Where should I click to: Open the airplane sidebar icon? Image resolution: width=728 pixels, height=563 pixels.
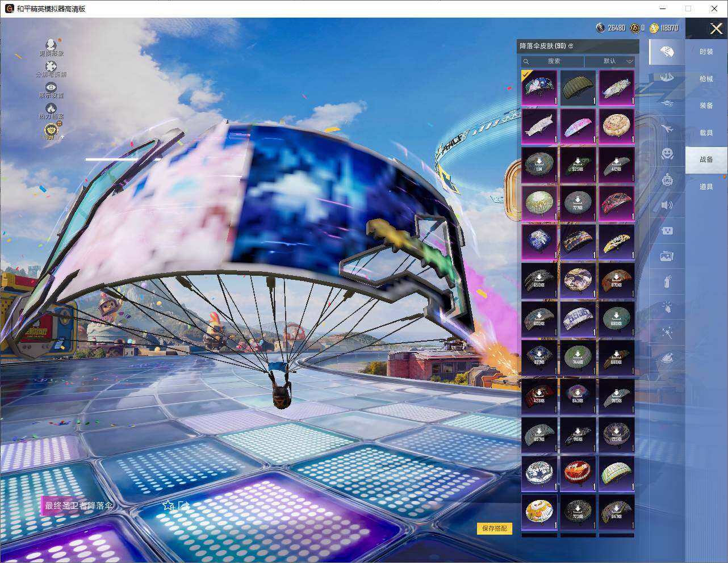pos(667,129)
